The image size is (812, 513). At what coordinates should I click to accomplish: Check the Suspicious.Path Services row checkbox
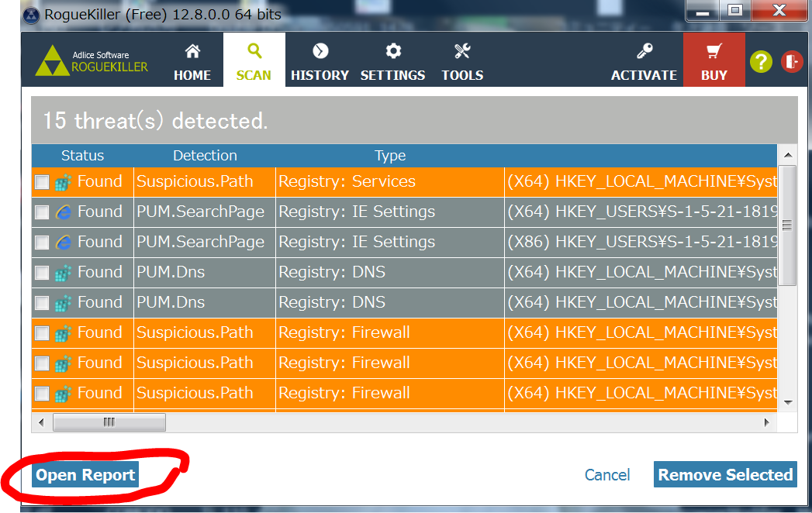[42, 182]
